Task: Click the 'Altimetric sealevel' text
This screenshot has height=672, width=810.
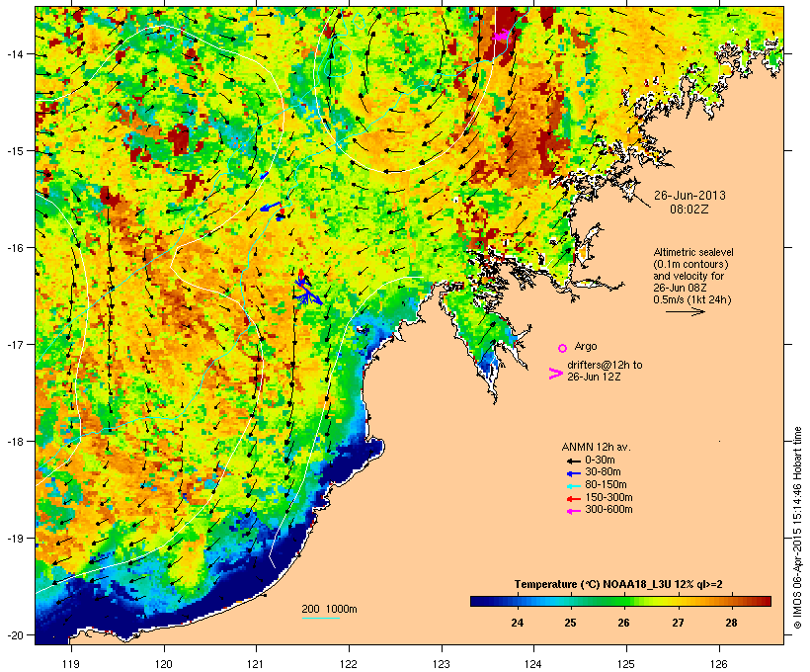Action: point(693,252)
